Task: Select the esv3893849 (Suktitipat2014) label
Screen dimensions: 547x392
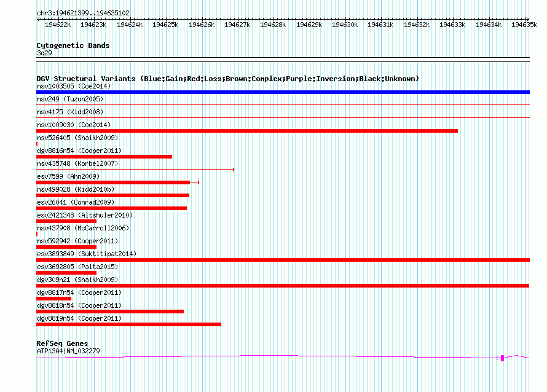Action: [x=87, y=254]
